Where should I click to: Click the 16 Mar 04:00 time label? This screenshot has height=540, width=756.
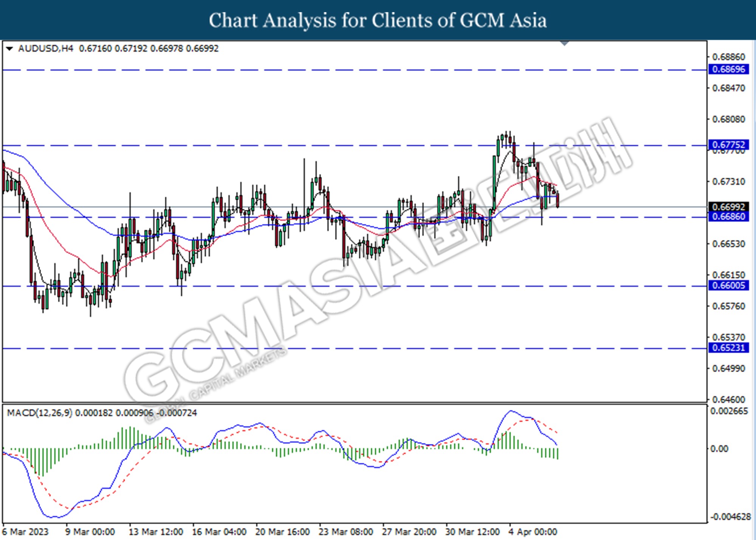coord(219,532)
